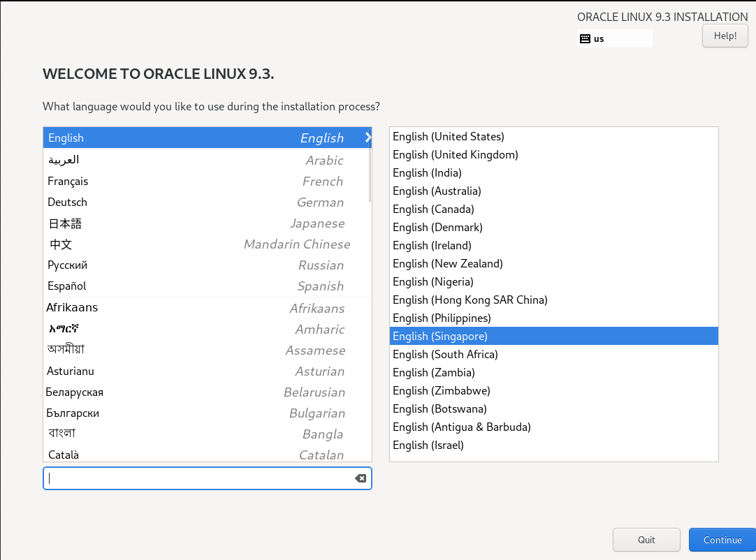The width and height of the screenshot is (756, 560).
Task: Select English (Botswana) locale
Action: [553, 408]
